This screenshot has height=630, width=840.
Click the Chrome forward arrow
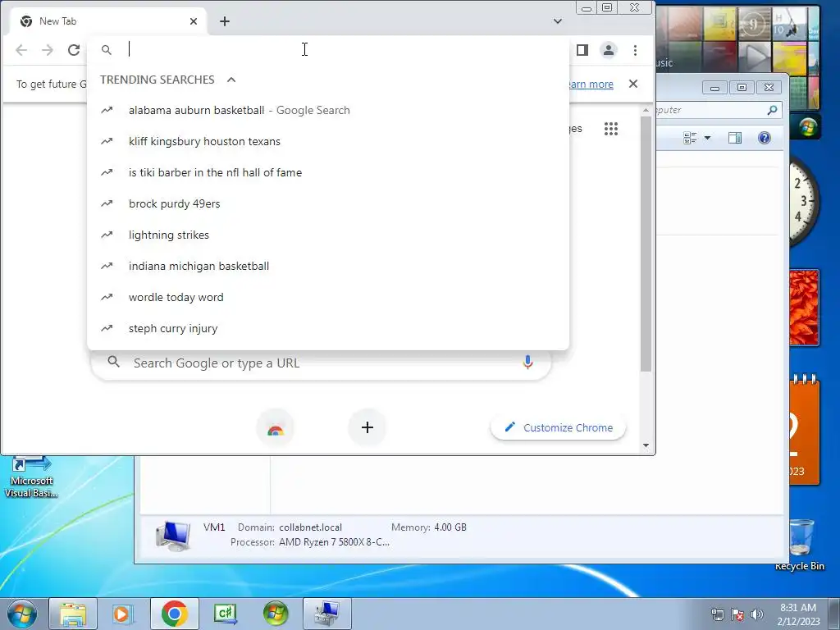[48, 50]
